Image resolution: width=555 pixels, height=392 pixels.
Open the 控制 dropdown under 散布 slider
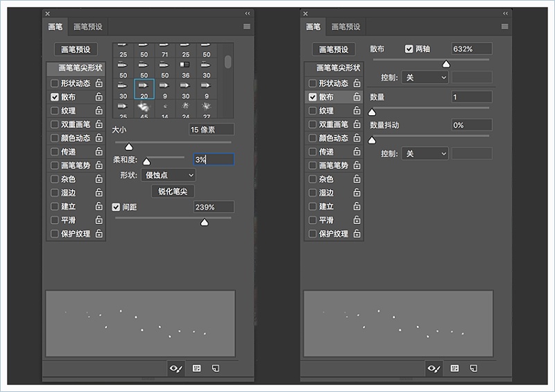tap(425, 78)
